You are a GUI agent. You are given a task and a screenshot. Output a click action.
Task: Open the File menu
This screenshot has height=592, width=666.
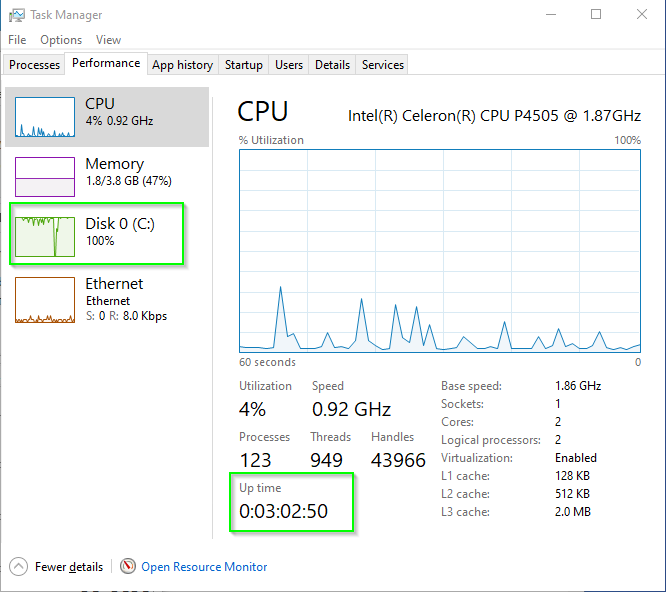pyautogui.click(x=17, y=40)
